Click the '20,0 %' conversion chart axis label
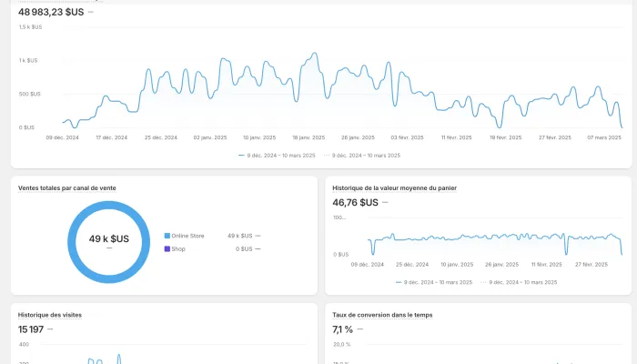This screenshot has width=637, height=364. coord(341,345)
